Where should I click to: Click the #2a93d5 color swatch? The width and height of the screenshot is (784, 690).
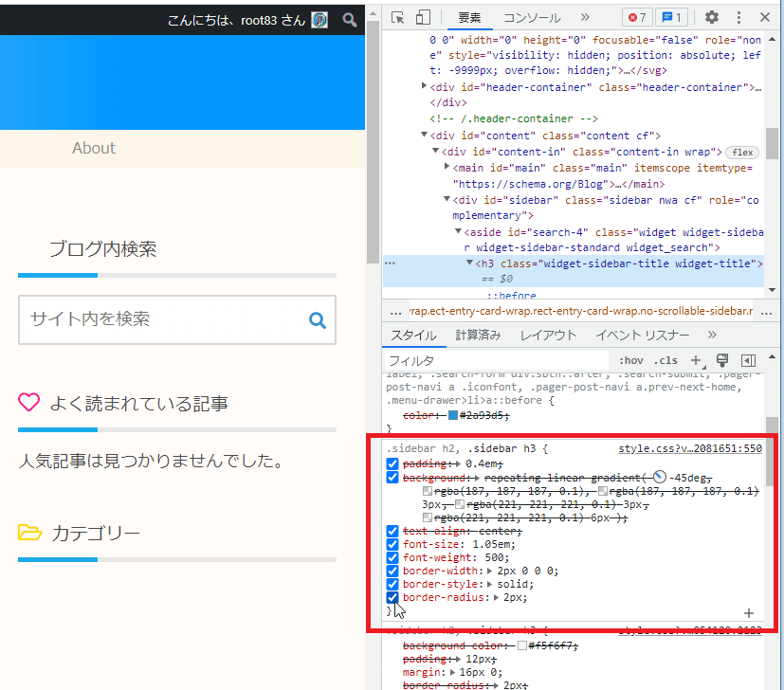[x=453, y=415]
